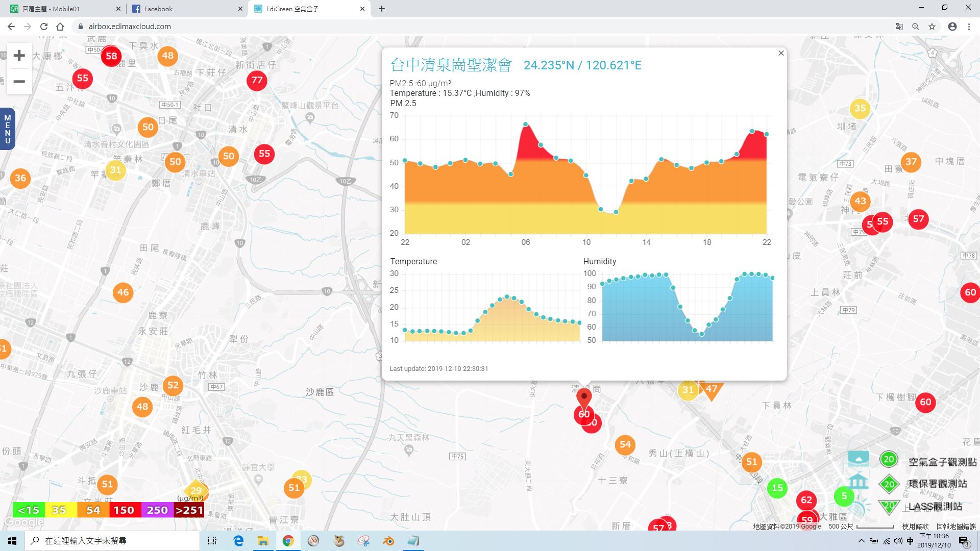
Task: Select the EdiGreen 空氣盒子 tab
Action: click(x=310, y=9)
